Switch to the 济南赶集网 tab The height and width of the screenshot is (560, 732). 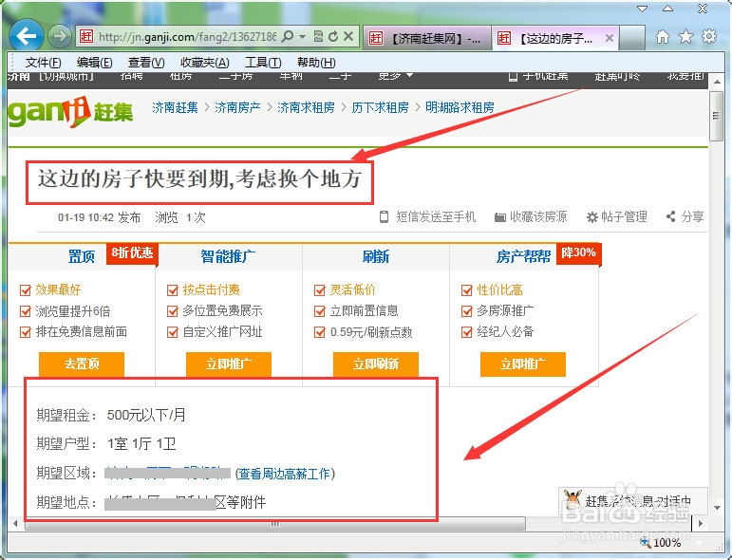426,38
